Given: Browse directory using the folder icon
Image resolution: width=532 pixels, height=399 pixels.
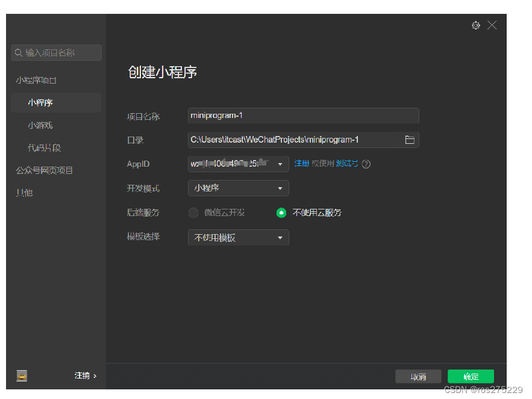Looking at the screenshot, I should 410,140.
